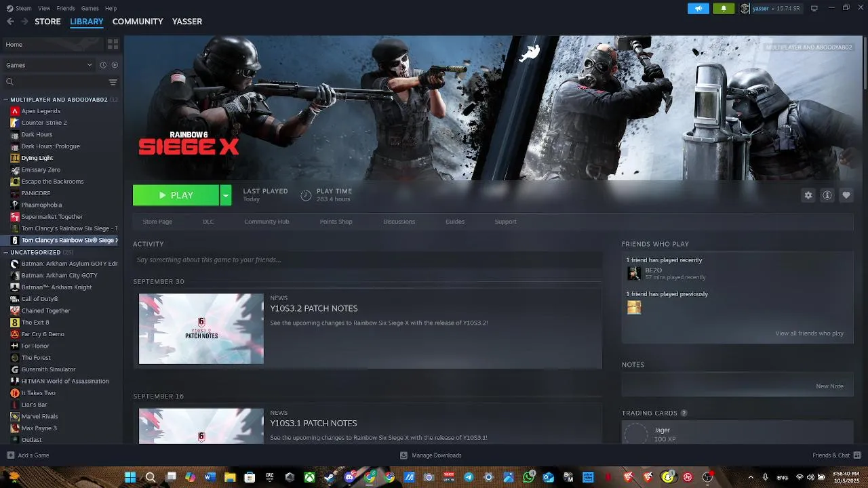Click the ready-to-play filter icon
Image resolution: width=868 pixels, height=488 pixels.
(x=115, y=65)
